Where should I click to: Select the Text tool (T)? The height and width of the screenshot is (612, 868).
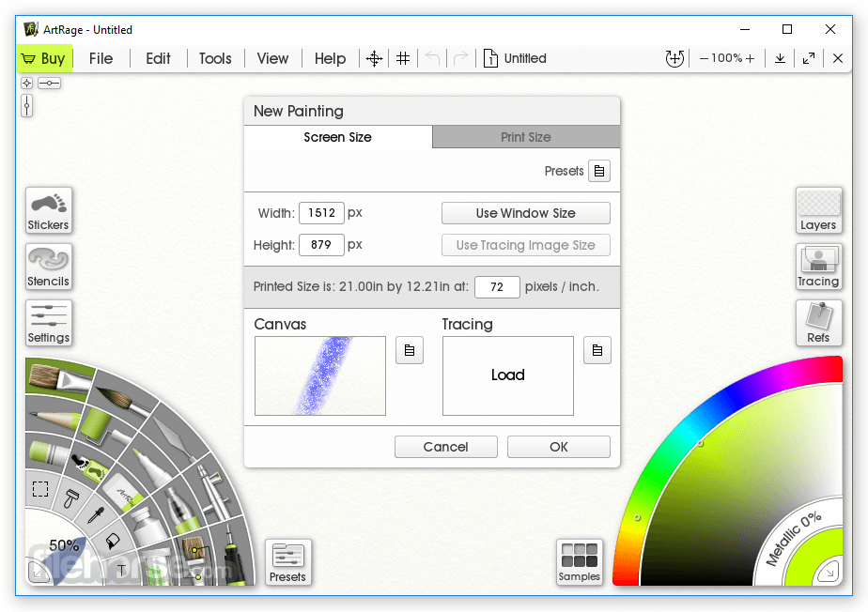[121, 570]
